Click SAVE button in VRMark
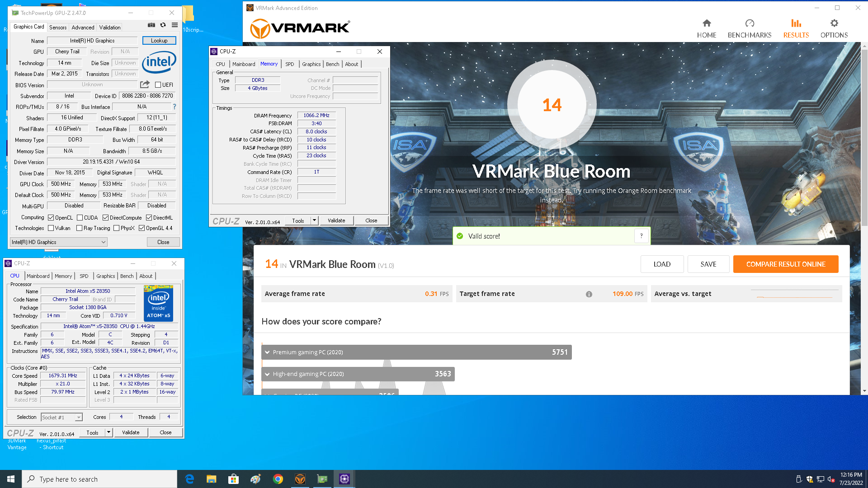 tap(708, 264)
